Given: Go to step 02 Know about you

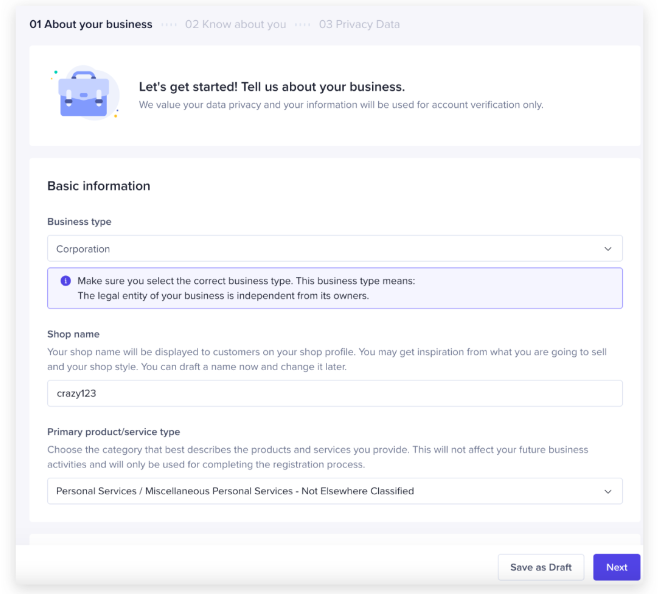Looking at the screenshot, I should 235,24.
